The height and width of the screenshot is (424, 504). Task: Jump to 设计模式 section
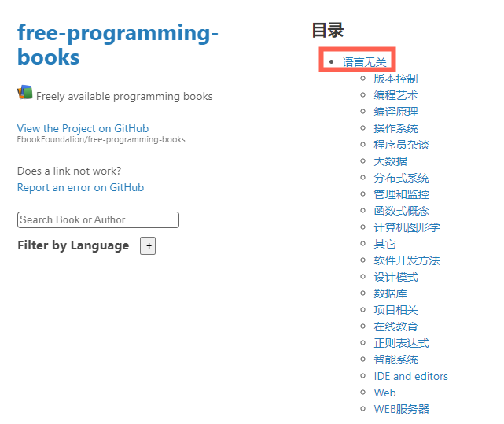pos(395,277)
